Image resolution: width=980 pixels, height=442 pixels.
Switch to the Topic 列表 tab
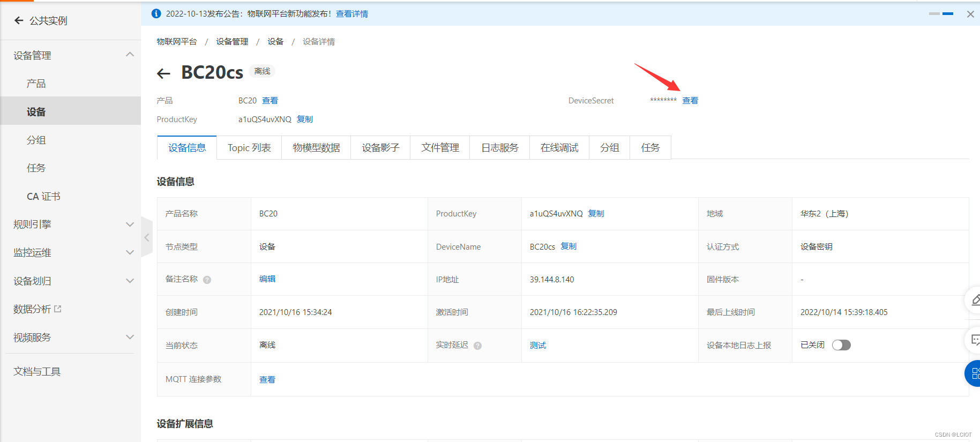pyautogui.click(x=249, y=148)
